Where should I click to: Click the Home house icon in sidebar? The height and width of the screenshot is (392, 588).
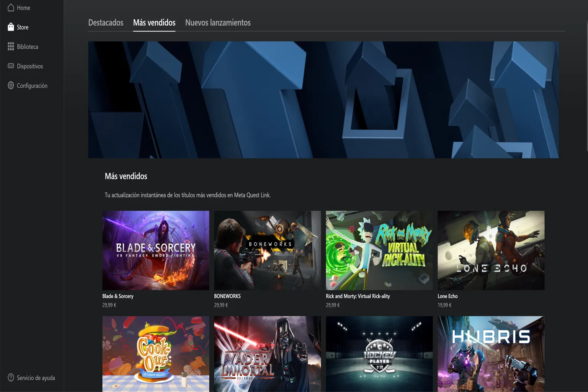11,8
